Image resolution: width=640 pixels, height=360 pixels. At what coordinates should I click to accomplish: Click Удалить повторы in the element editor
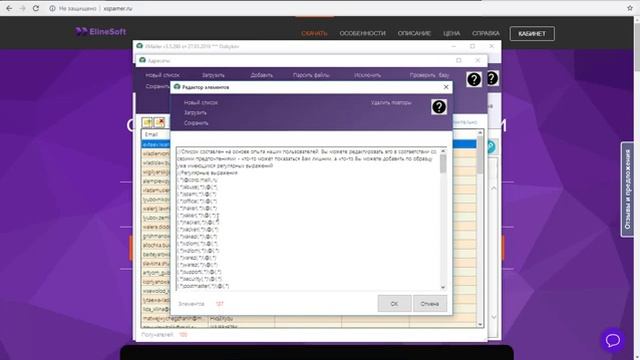tap(391, 103)
